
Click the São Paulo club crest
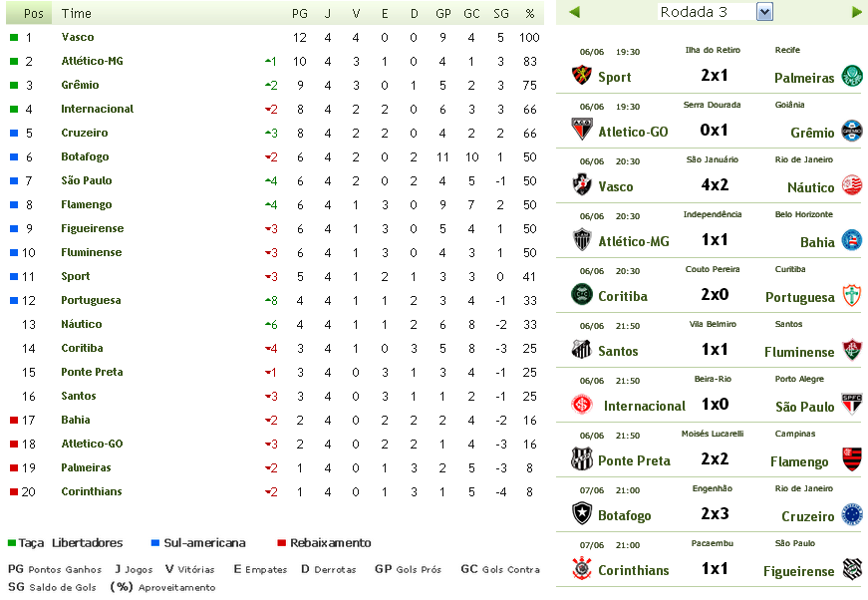coord(851,405)
